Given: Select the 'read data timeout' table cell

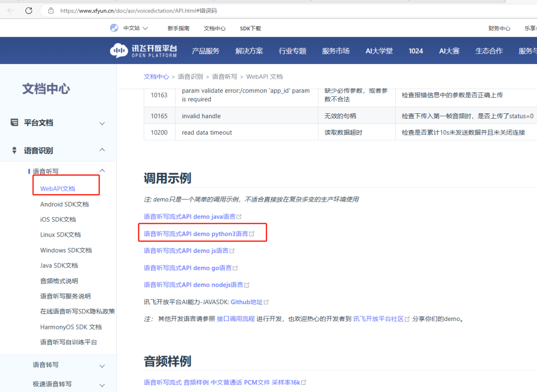Looking at the screenshot, I should (x=247, y=132).
